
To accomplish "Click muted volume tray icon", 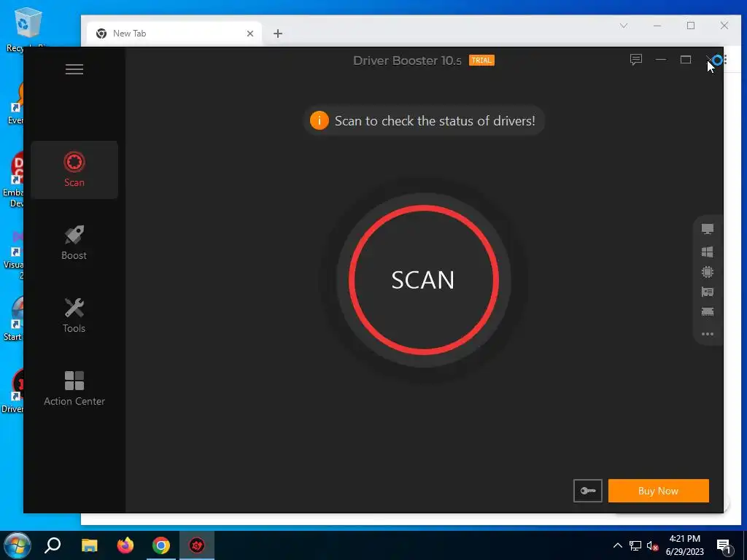I will [x=653, y=545].
